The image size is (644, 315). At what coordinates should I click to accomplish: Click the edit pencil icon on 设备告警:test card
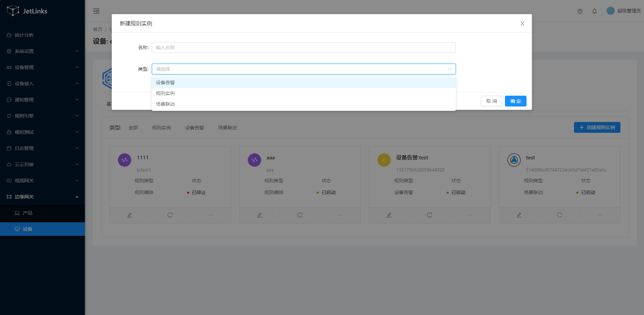pyautogui.click(x=389, y=215)
